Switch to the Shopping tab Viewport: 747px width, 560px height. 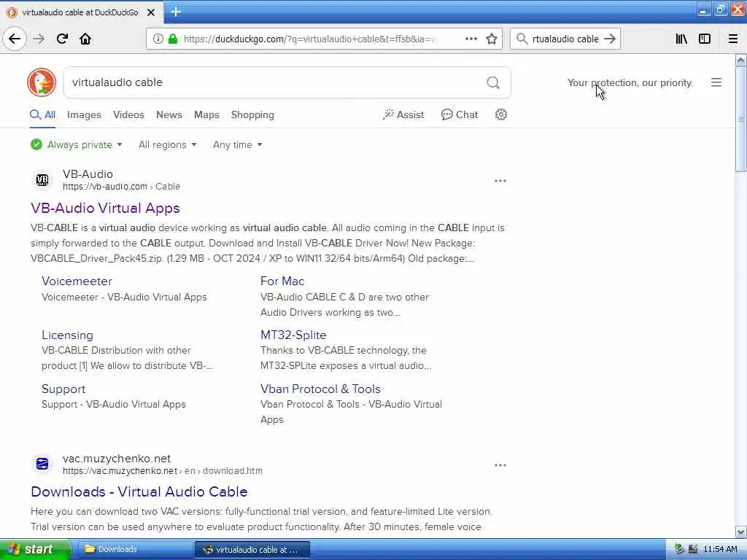[252, 114]
